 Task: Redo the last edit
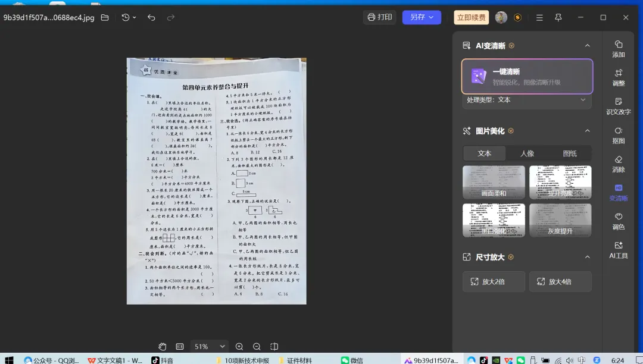pyautogui.click(x=171, y=18)
